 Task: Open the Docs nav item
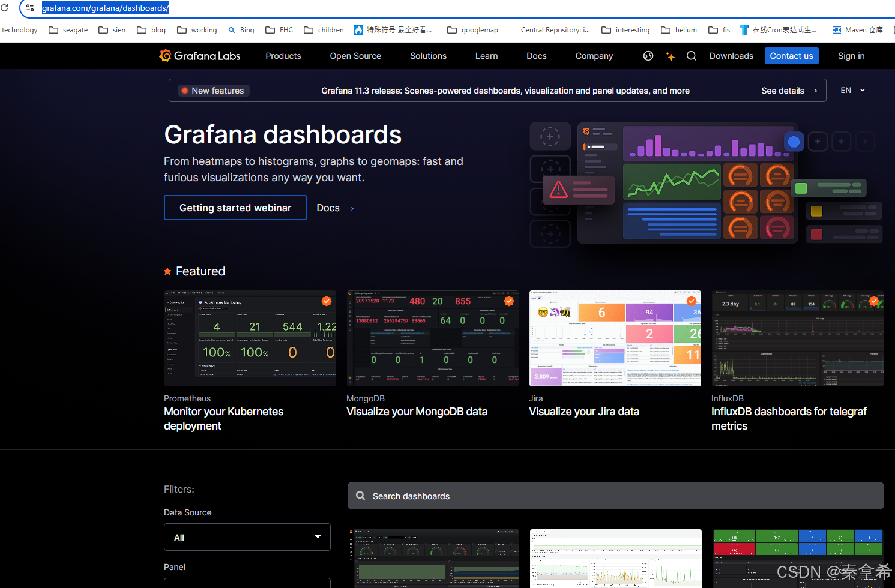coord(537,56)
